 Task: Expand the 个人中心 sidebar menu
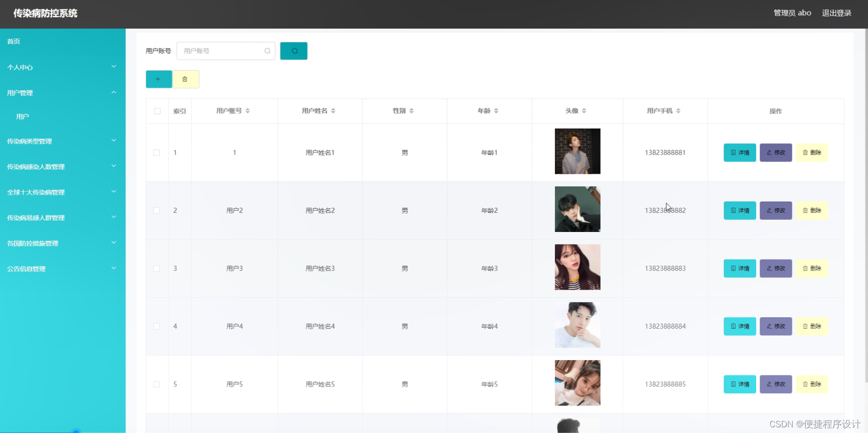point(62,67)
